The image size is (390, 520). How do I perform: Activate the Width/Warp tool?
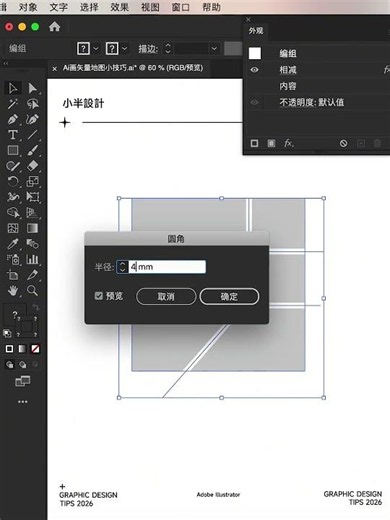tap(13, 197)
